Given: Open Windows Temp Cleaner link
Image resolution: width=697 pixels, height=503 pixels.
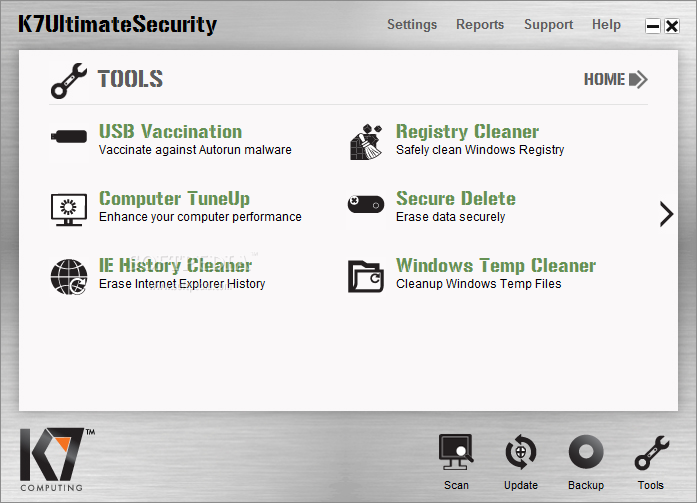Looking at the screenshot, I should coord(496,265).
